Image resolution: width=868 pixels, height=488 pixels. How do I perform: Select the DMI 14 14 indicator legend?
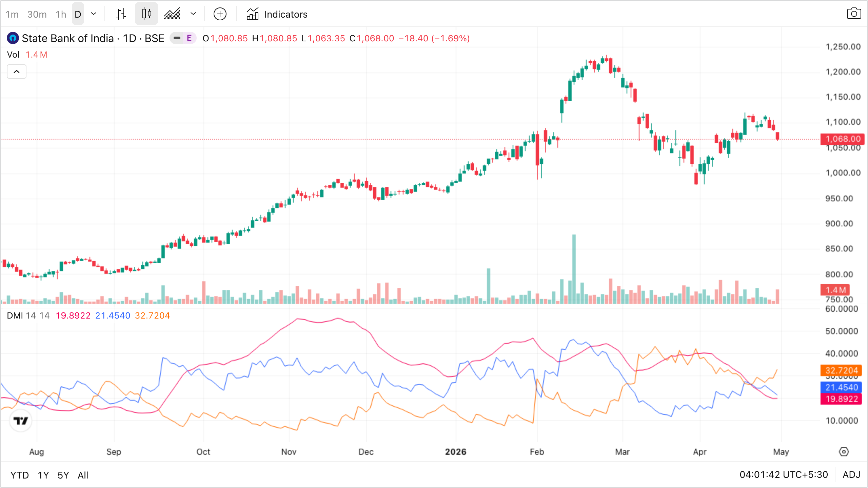[28, 316]
